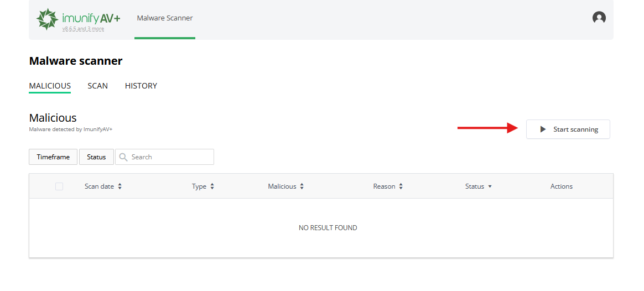The width and height of the screenshot is (644, 291).
Task: Select the MALICIOUS tab
Action: tap(50, 86)
